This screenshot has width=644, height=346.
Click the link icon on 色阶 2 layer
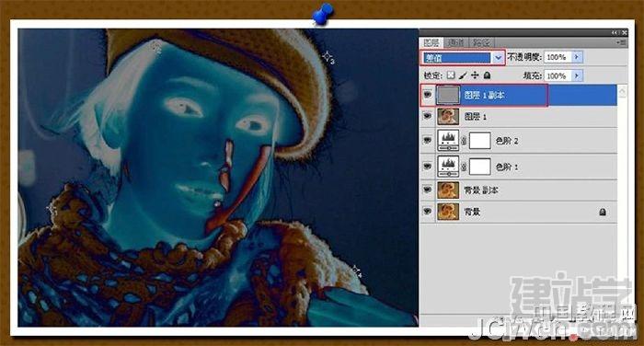(464, 141)
